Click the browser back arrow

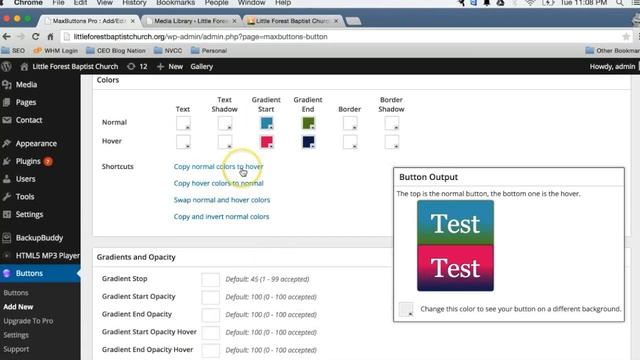(7, 36)
